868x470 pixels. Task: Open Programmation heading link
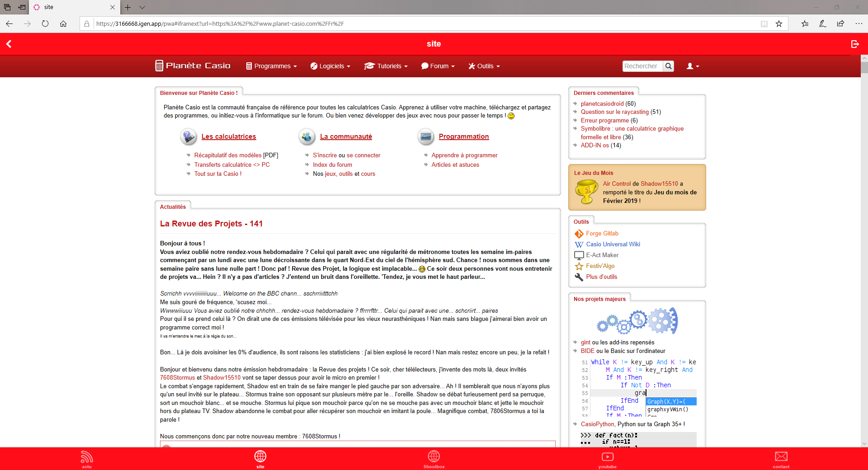click(x=464, y=136)
